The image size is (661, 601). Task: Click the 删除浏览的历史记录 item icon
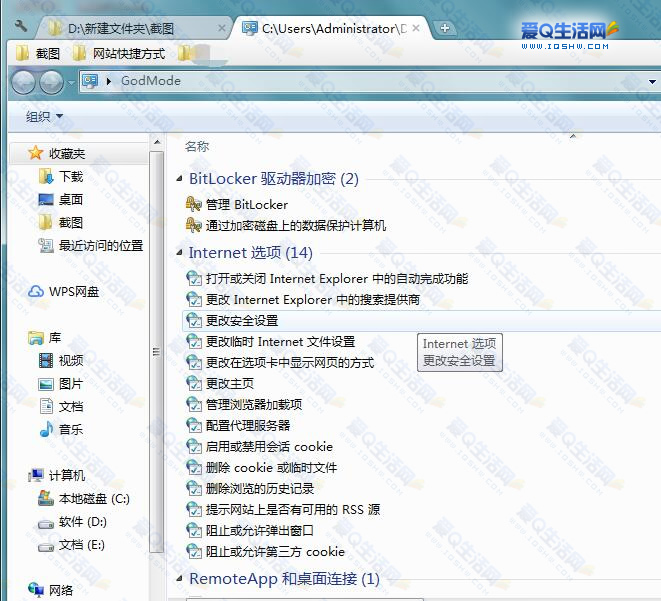tap(193, 488)
